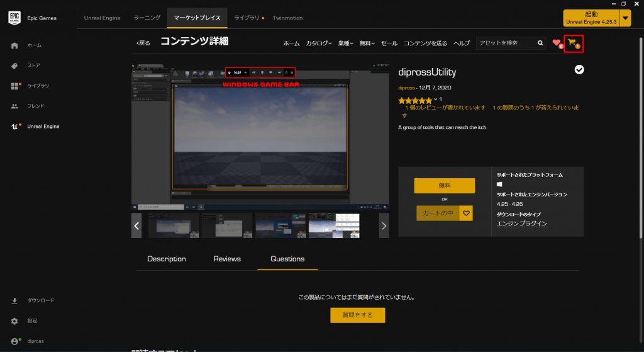Open the dipross seller link
This screenshot has height=352, width=644.
(x=406, y=88)
